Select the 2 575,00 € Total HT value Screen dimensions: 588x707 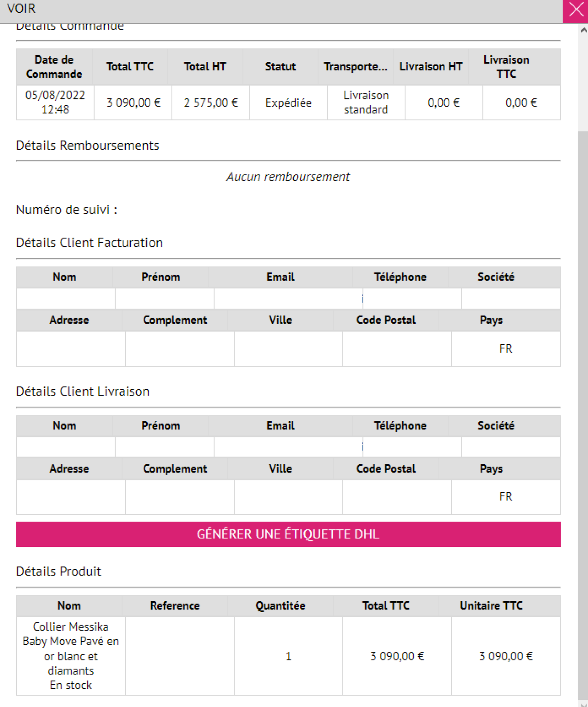[211, 103]
